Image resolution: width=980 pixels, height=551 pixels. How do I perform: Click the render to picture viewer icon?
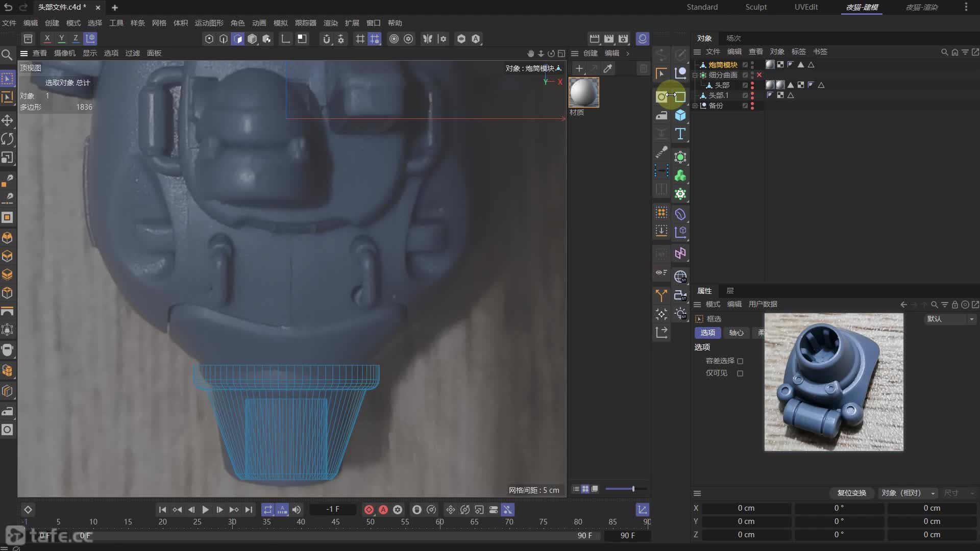[x=609, y=39]
